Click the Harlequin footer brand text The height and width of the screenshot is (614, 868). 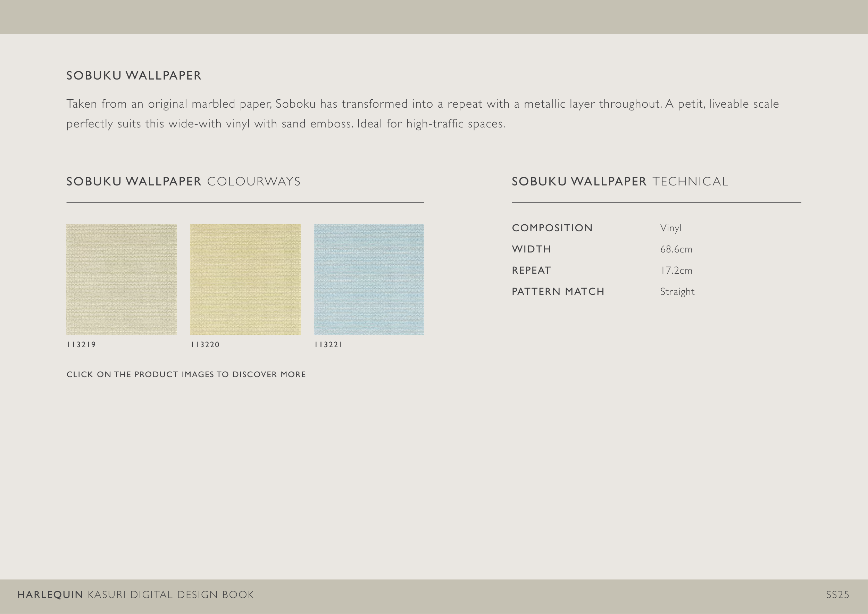pyautogui.click(x=50, y=595)
